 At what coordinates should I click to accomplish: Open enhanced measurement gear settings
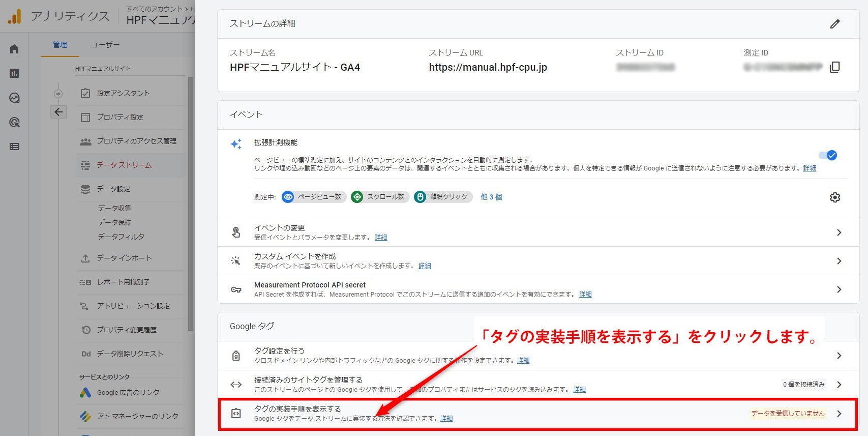click(835, 197)
